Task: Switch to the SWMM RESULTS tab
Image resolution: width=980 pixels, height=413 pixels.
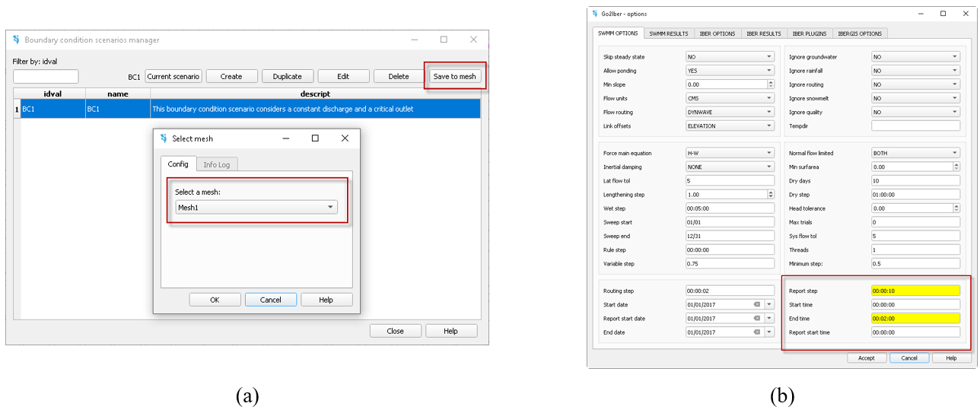Action: (x=669, y=33)
